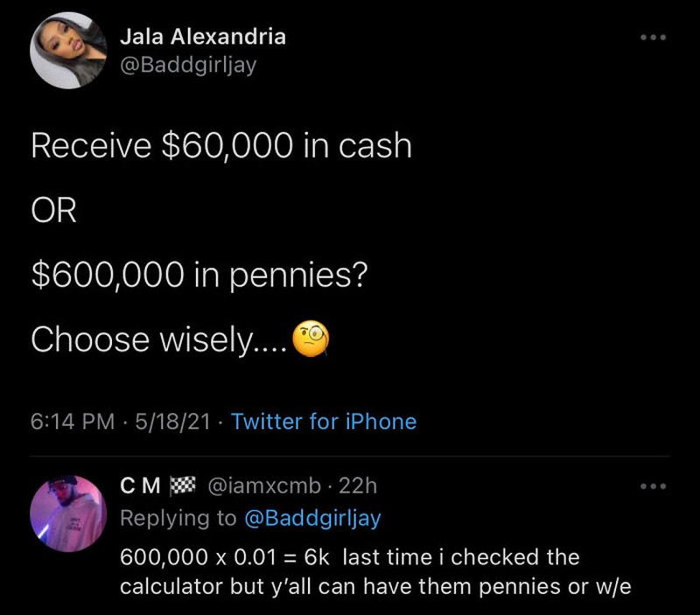Click the "OR" text in the tweet
700x615 pixels.
coord(53,211)
